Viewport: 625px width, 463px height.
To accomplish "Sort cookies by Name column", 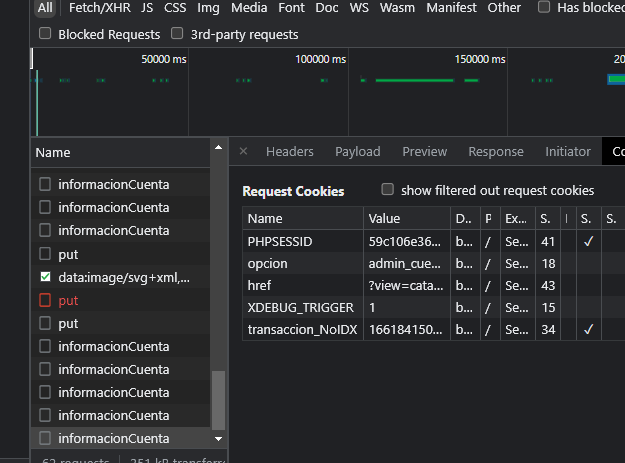I will click(x=303, y=218).
